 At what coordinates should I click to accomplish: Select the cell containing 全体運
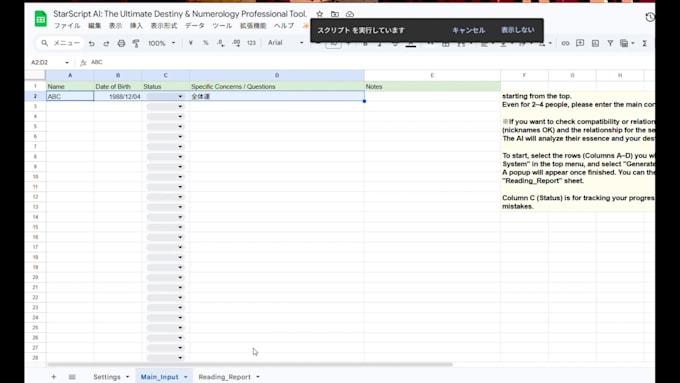(x=277, y=96)
